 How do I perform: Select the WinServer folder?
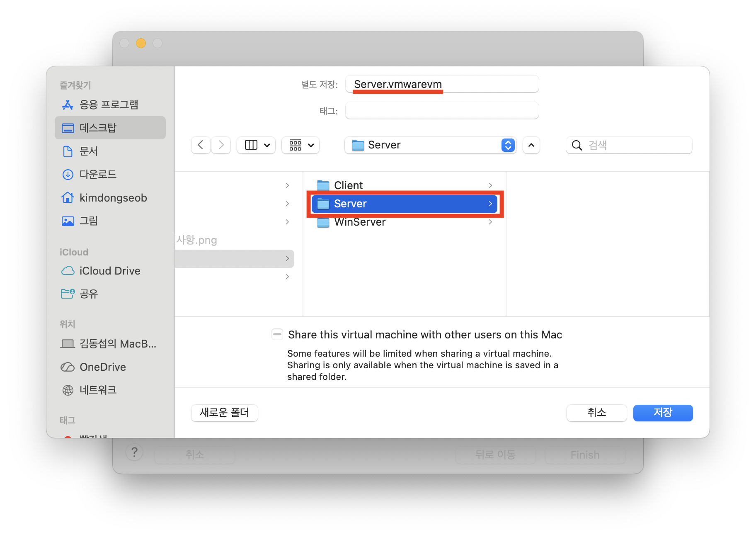pyautogui.click(x=404, y=222)
